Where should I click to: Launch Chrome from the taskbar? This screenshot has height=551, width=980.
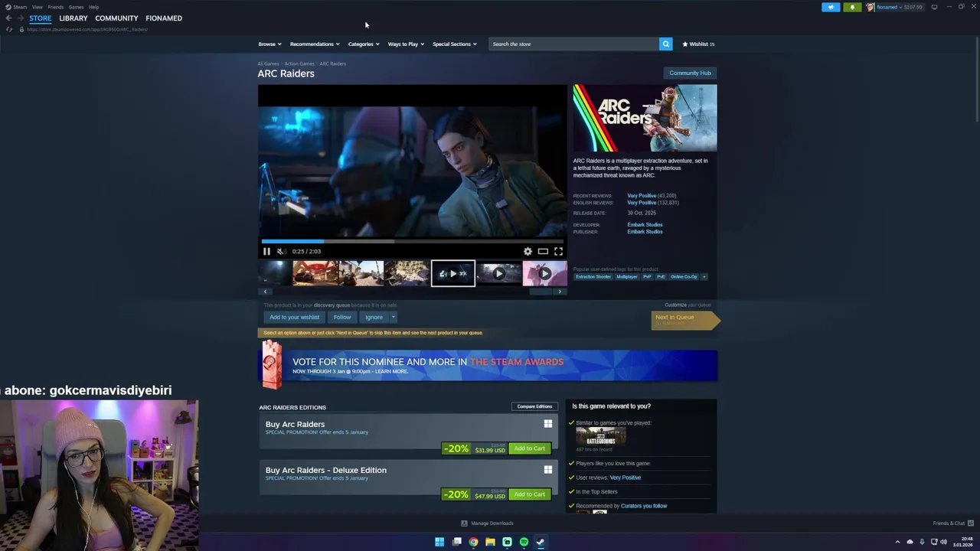tap(473, 542)
